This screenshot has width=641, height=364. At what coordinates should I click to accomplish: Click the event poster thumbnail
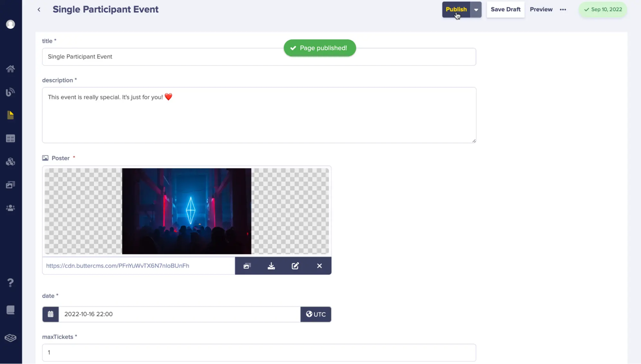click(187, 211)
